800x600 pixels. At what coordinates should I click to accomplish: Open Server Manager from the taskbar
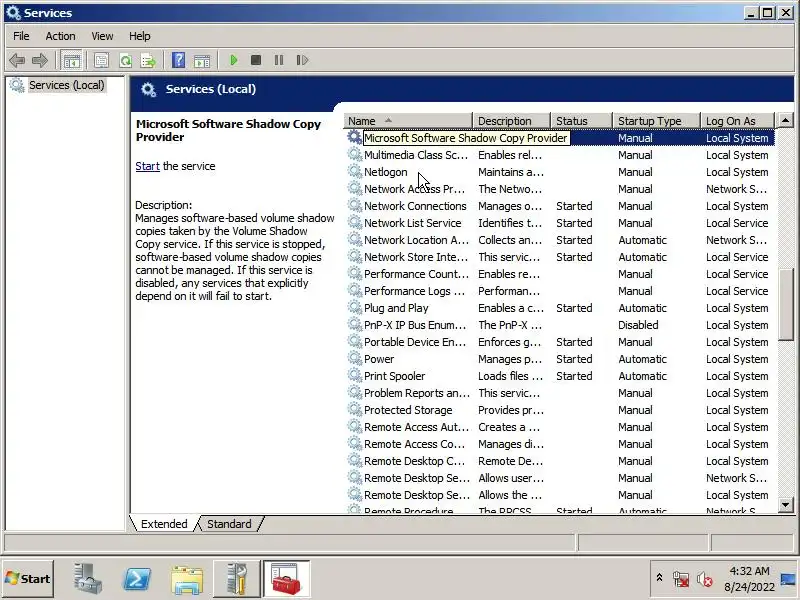pyautogui.click(x=88, y=579)
